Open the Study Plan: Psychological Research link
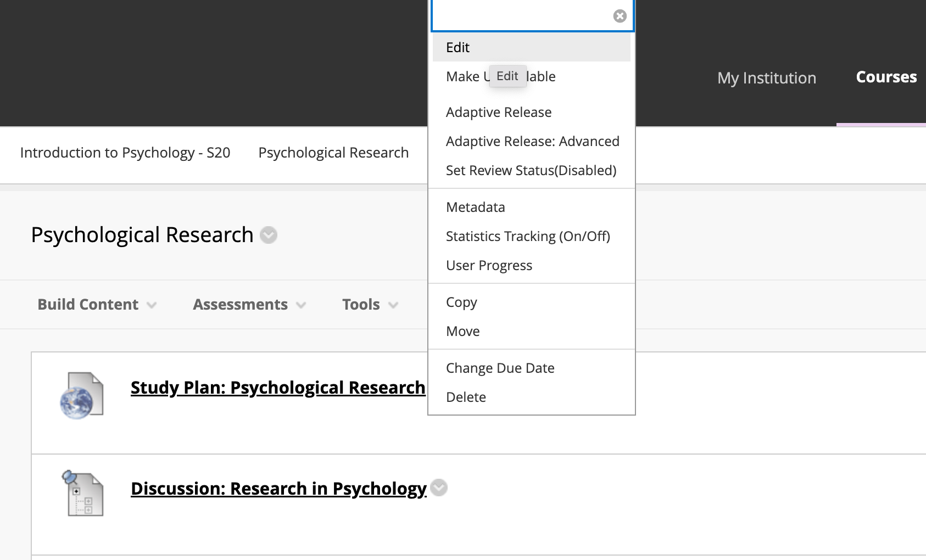Viewport: 926px width, 560px height. click(277, 388)
